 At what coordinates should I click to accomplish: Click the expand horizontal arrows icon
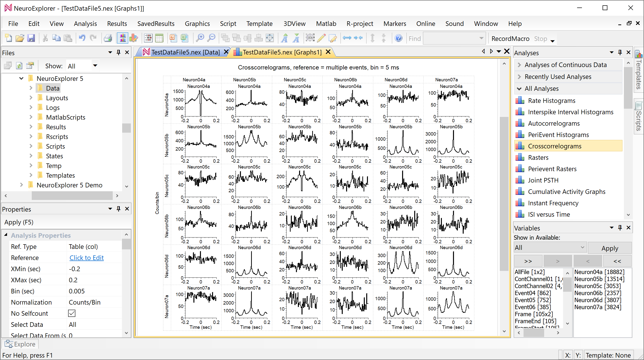pyautogui.click(x=347, y=38)
